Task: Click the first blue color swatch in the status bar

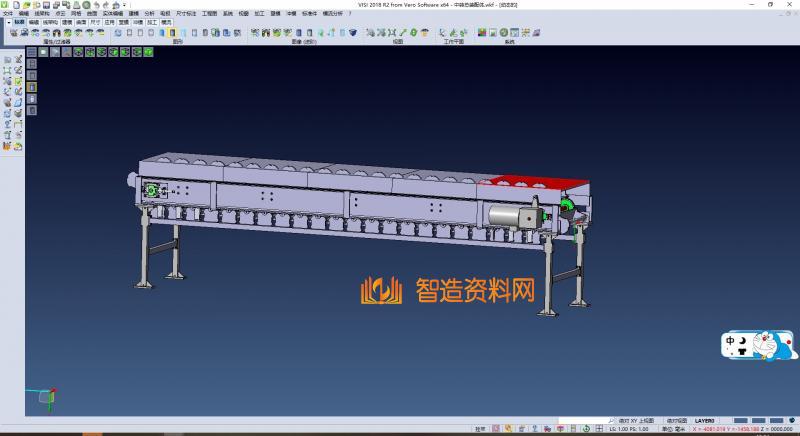Action: pyautogui.click(x=740, y=421)
